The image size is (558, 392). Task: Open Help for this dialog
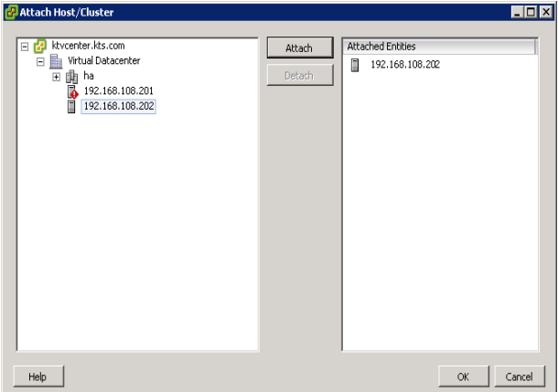pyautogui.click(x=38, y=376)
